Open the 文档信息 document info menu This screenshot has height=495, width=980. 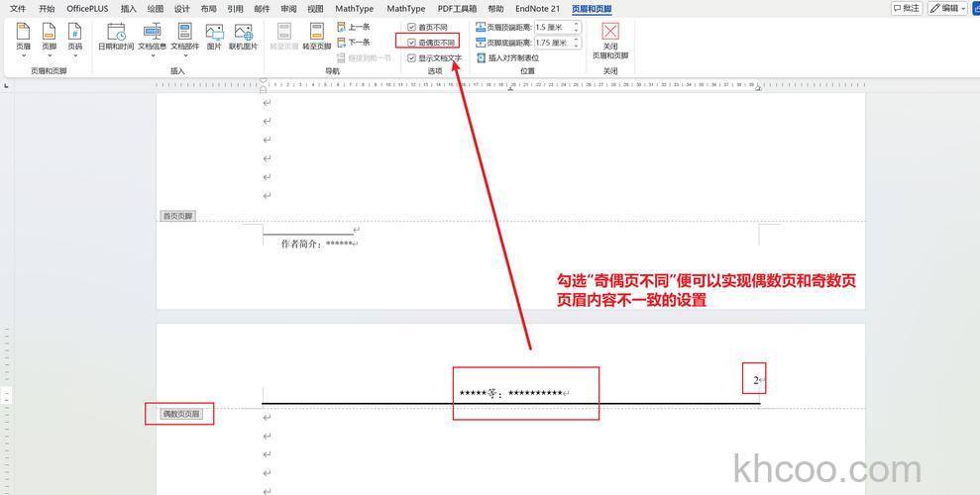point(152,39)
